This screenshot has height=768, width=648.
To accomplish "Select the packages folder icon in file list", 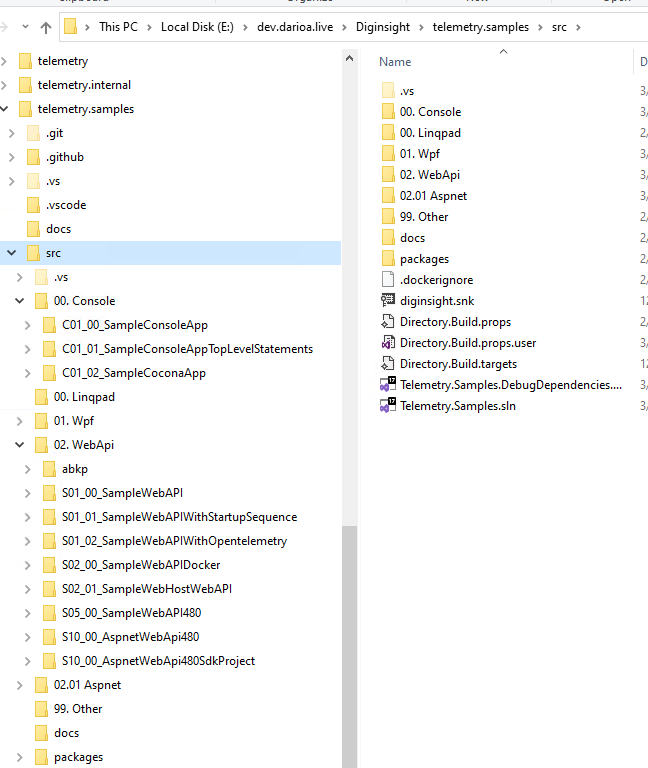I will 389,259.
